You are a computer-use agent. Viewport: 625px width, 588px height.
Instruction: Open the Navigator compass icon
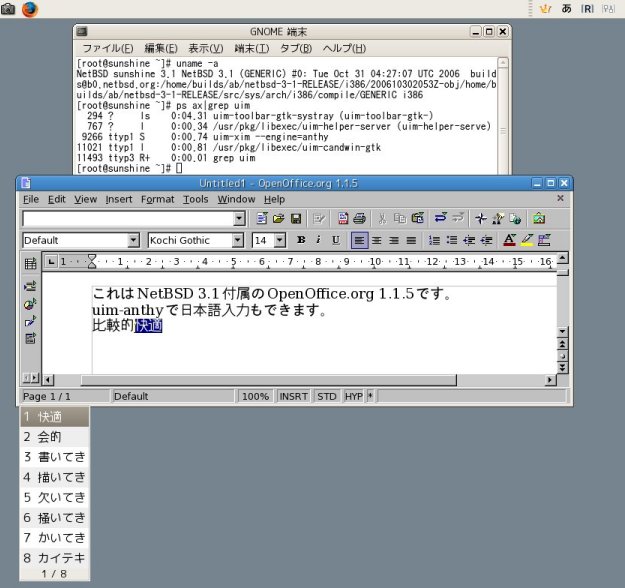point(481,218)
